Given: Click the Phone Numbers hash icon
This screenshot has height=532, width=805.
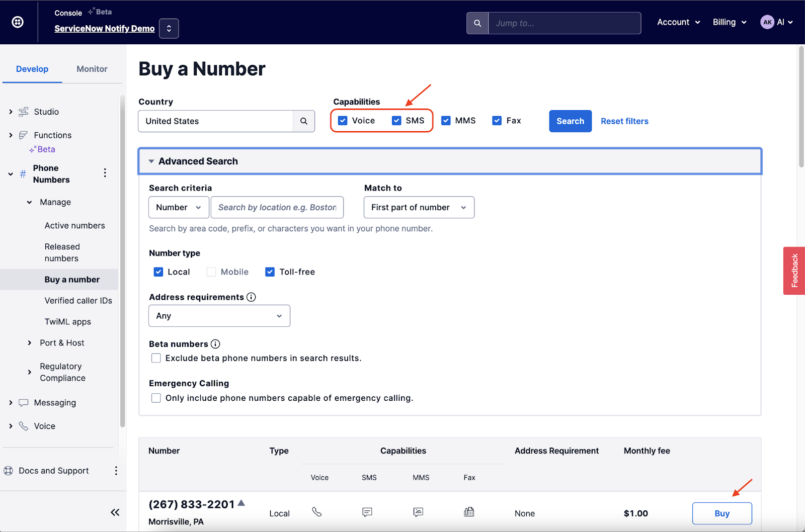Looking at the screenshot, I should click(x=23, y=174).
